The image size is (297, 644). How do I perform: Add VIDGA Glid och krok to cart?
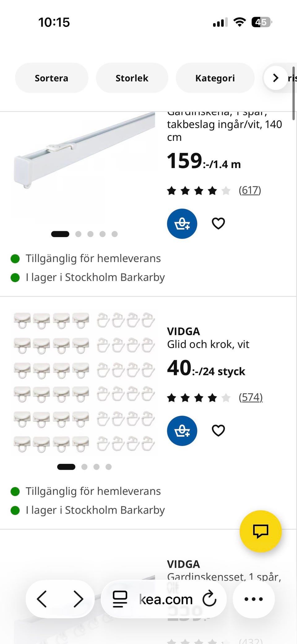[x=182, y=430]
